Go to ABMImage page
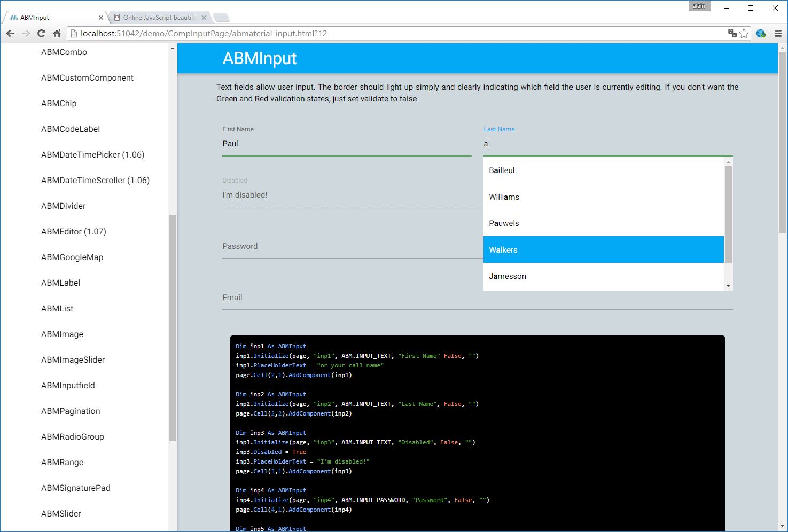This screenshot has height=532, width=788. point(62,334)
